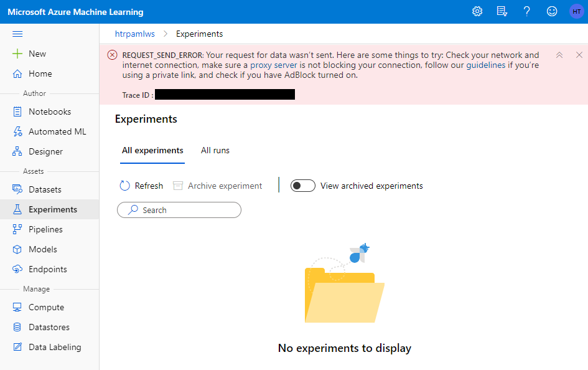The width and height of the screenshot is (588, 370).
Task: Click the Home house icon
Action: tap(17, 74)
